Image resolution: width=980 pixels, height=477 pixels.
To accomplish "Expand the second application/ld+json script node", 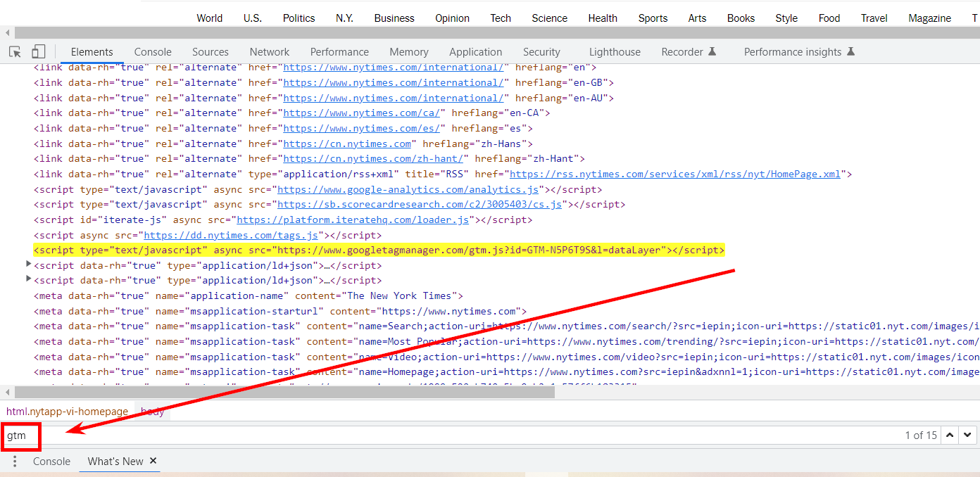I will tap(29, 280).
